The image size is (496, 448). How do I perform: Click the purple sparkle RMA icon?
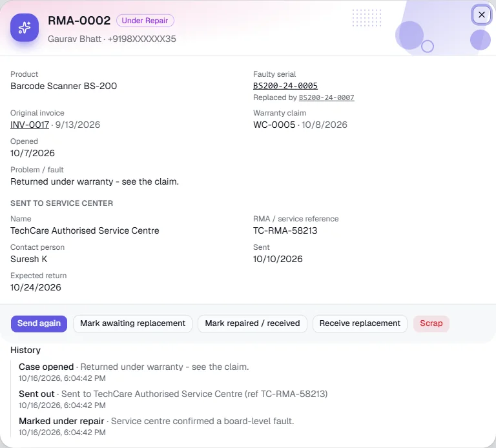[25, 28]
